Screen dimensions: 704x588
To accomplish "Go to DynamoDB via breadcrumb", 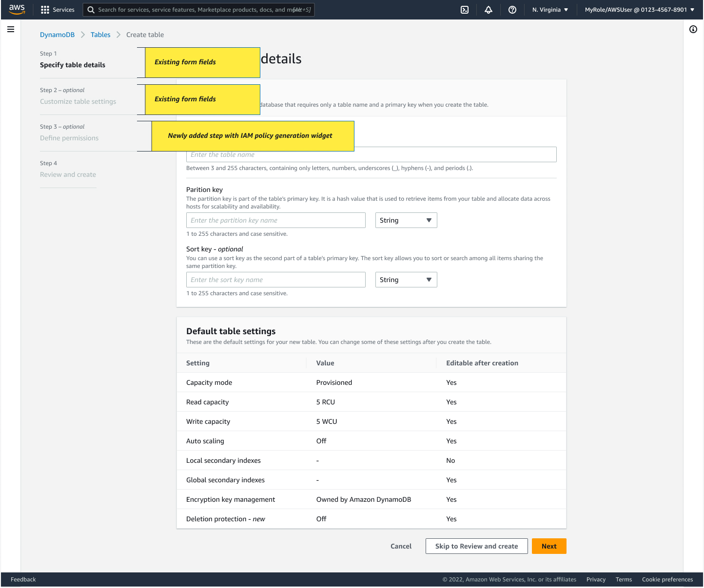I will click(58, 35).
